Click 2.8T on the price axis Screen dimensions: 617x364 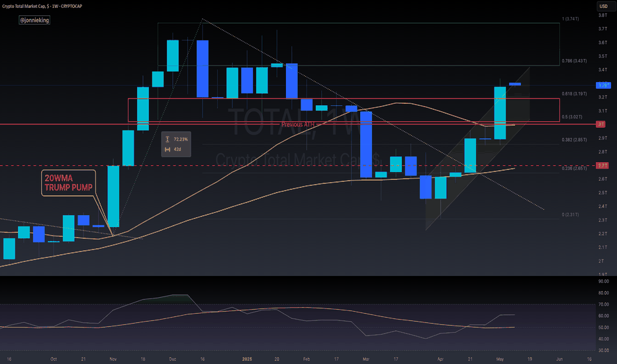tap(602, 152)
